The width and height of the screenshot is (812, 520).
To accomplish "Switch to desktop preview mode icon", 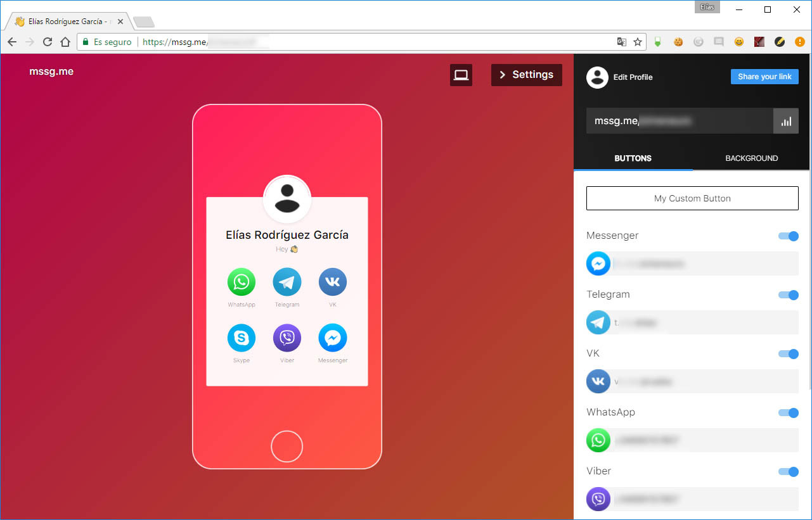I will point(461,75).
